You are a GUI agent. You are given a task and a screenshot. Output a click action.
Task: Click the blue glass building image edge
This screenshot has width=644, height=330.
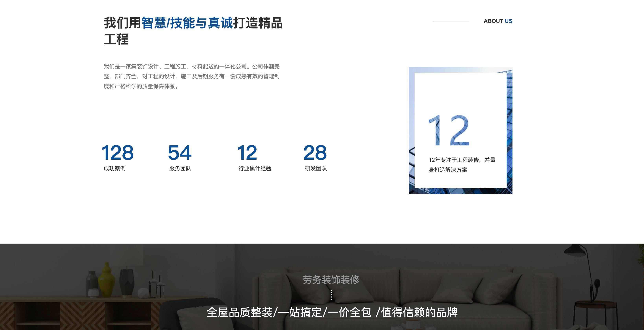coord(510,130)
